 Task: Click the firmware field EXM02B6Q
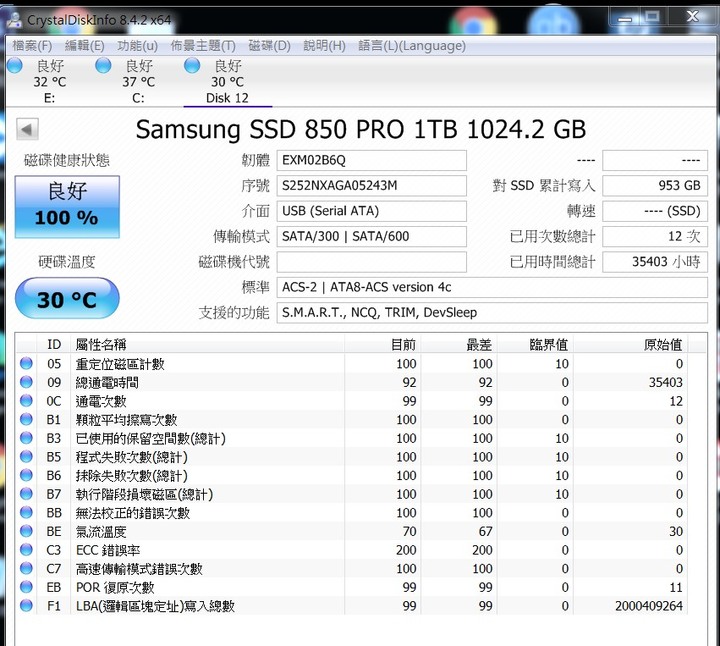coord(371,160)
